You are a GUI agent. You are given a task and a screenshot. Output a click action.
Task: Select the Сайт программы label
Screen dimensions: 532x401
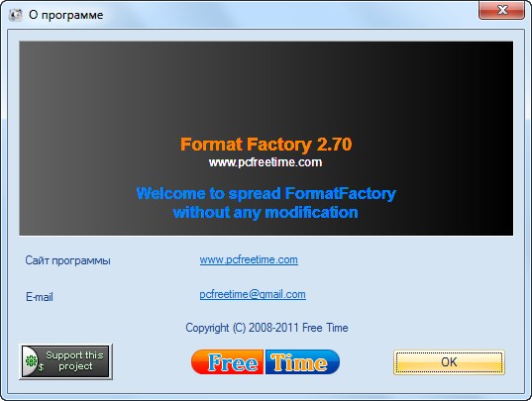click(67, 260)
